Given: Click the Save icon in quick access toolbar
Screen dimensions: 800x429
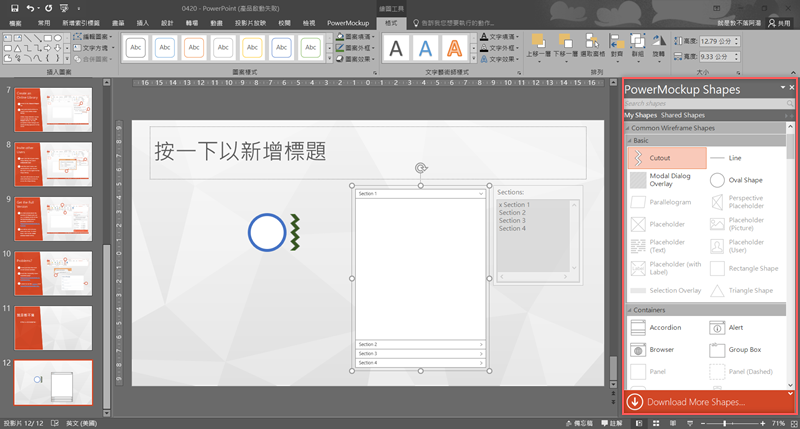Looking at the screenshot, I should 16,6.
